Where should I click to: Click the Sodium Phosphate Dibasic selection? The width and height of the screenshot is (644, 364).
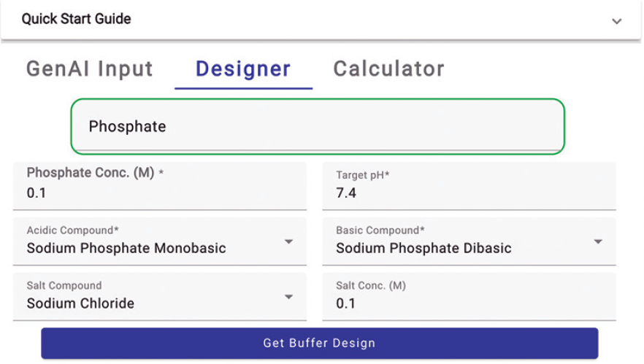pyautogui.click(x=423, y=249)
